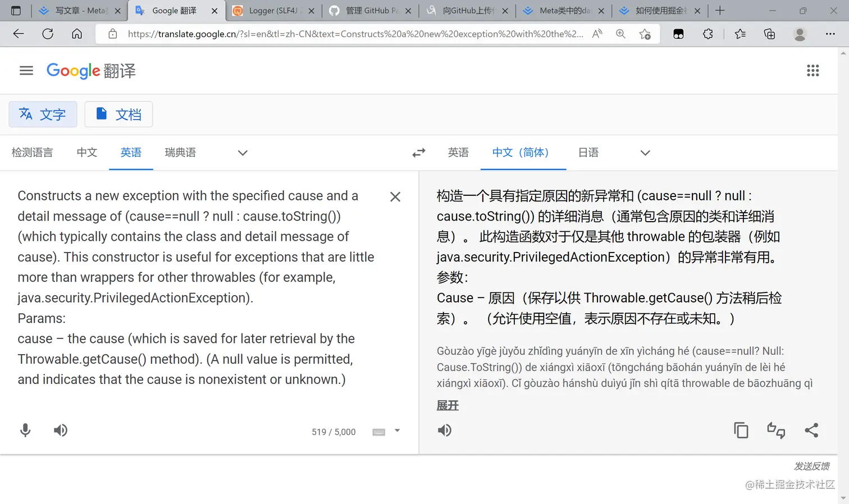
Task: Click the translated Chinese text output
Action: (x=609, y=257)
